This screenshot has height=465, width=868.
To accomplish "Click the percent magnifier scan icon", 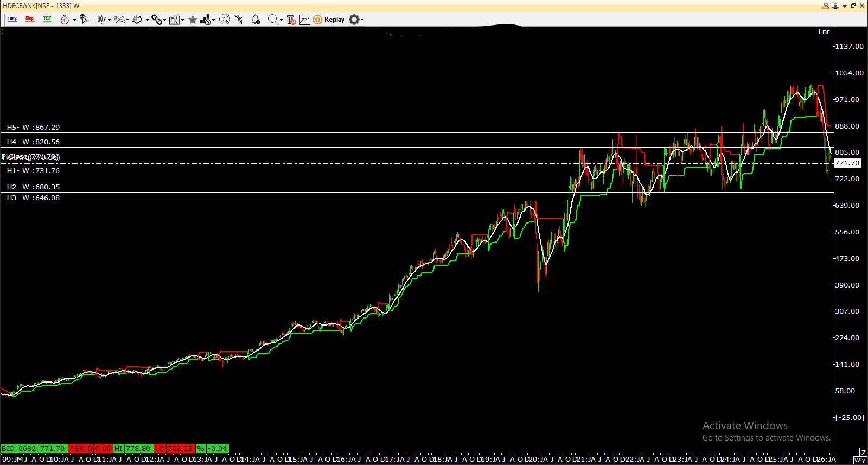I will click(239, 20).
